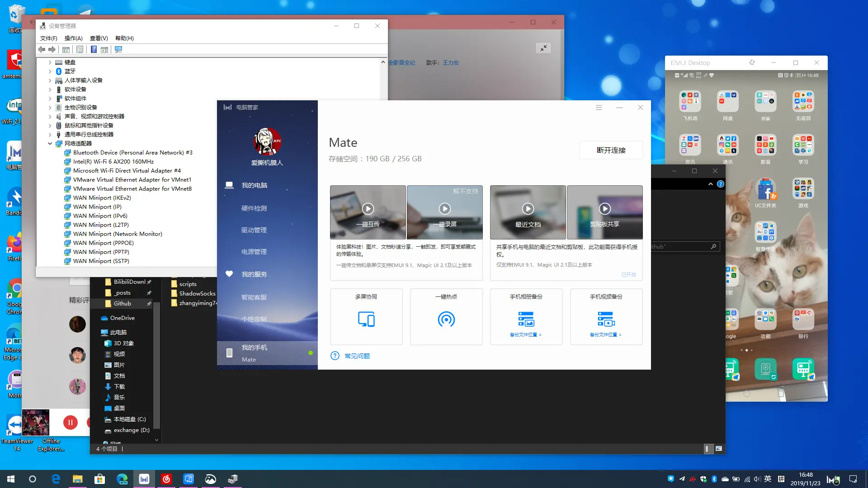Click scan for hardware changes monitor icon
Screen dimensions: 868x488
[118, 49]
